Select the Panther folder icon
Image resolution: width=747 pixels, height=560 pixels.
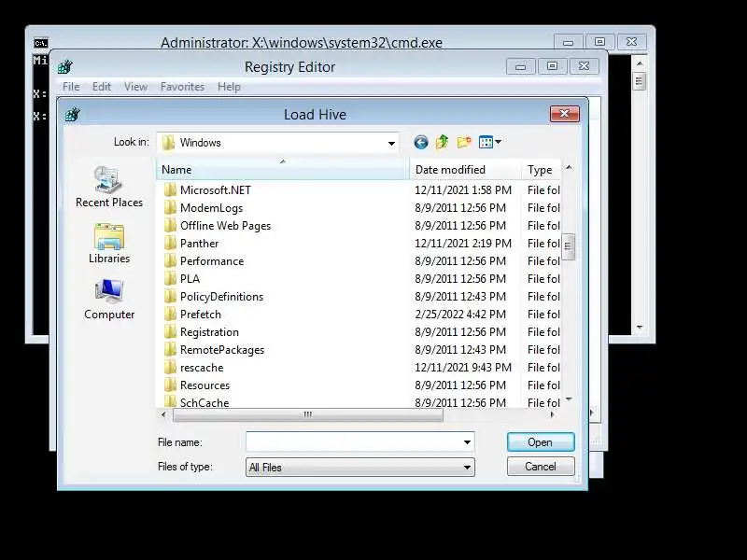170,244
